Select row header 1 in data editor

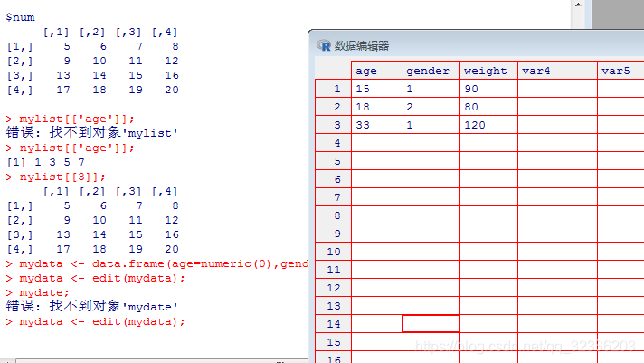click(333, 89)
